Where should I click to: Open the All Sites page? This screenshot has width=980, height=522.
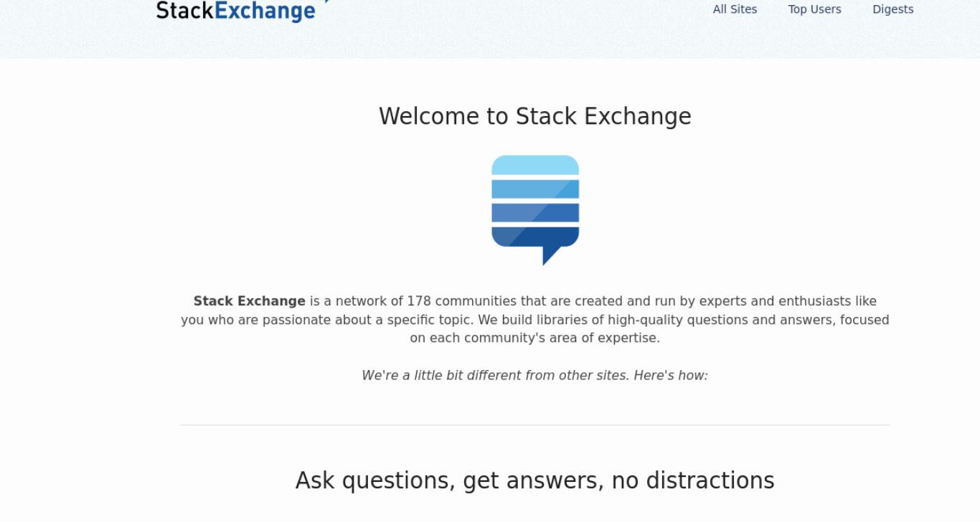pyautogui.click(x=735, y=9)
